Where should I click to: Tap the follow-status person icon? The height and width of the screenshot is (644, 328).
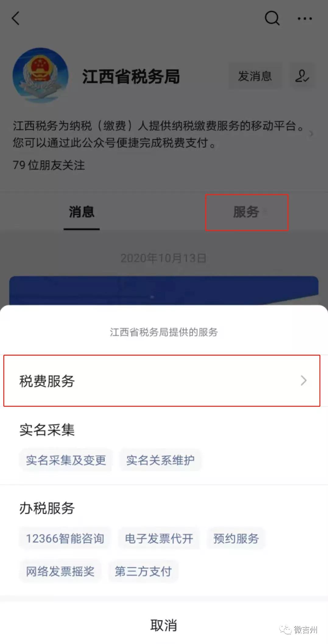[302, 76]
